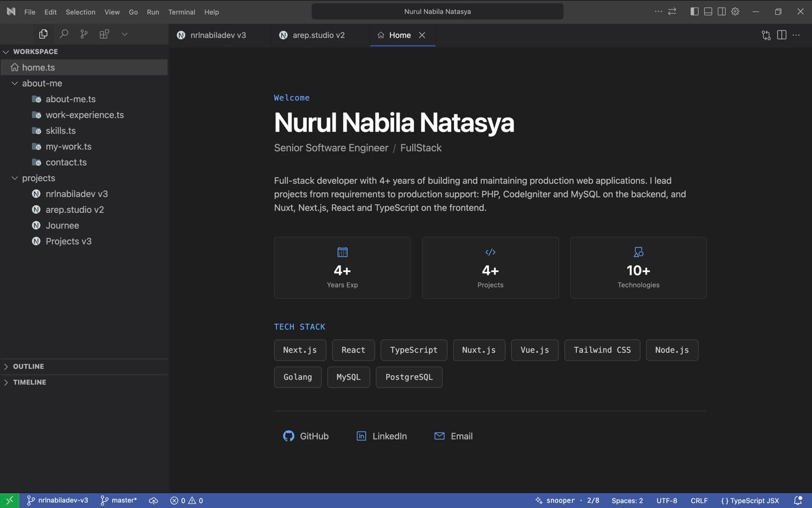Viewport: 812px width, 508px height.
Task: Close the Home tab
Action: click(x=422, y=35)
